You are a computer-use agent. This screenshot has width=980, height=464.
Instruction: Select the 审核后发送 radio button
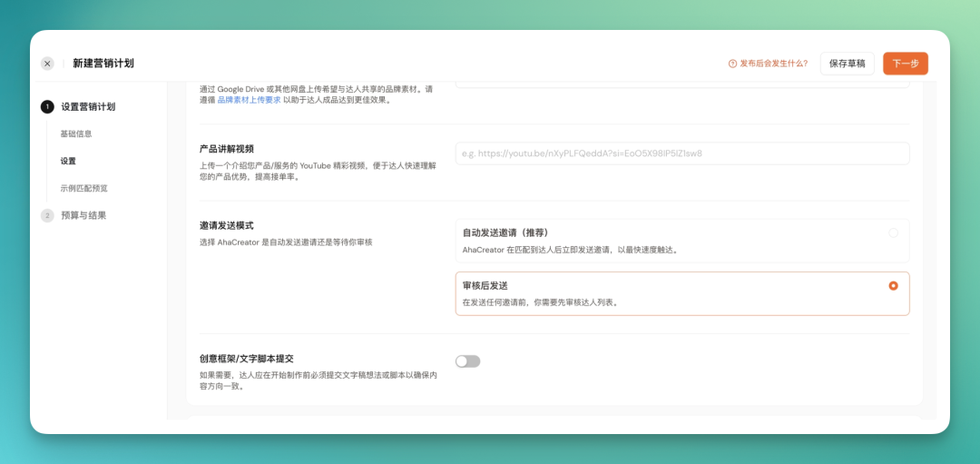click(x=893, y=286)
